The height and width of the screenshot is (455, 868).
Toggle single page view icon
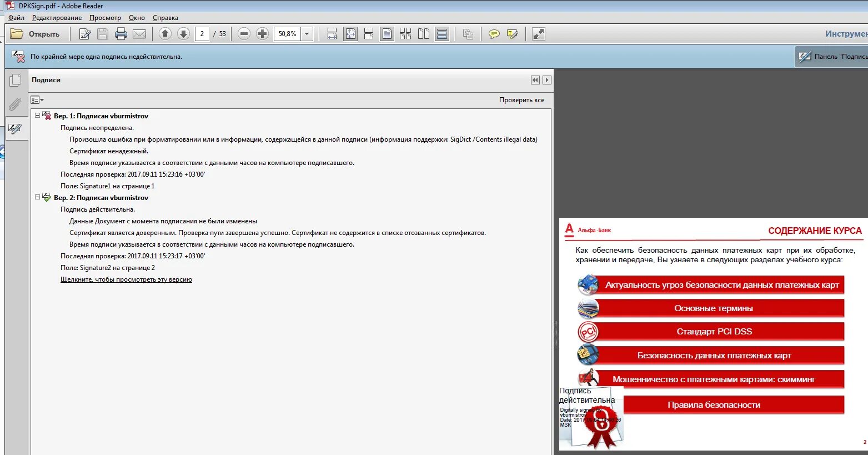387,34
